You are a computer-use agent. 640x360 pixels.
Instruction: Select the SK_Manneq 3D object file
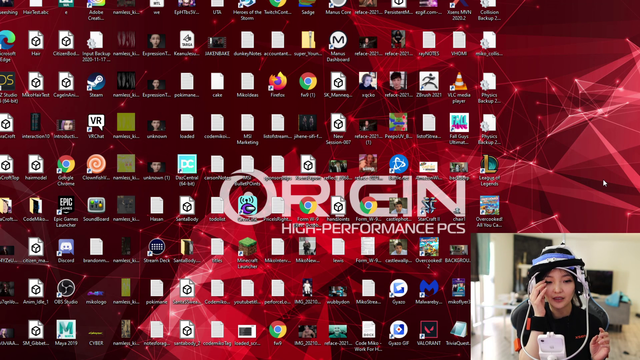coord(338,82)
